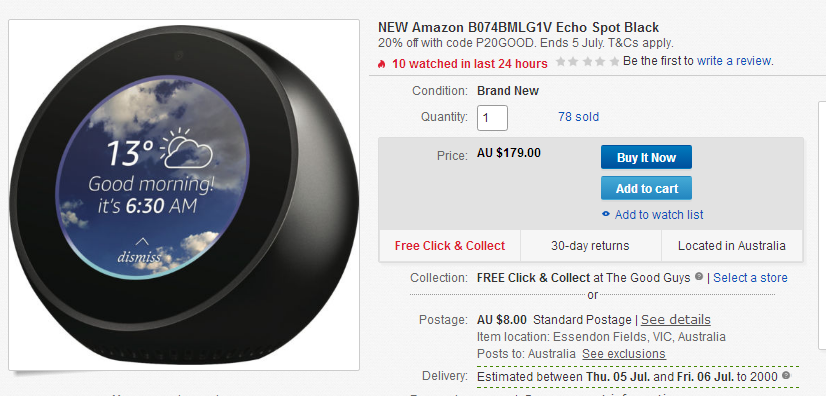Click the star rating icons
The height and width of the screenshot is (396, 826).
point(587,61)
